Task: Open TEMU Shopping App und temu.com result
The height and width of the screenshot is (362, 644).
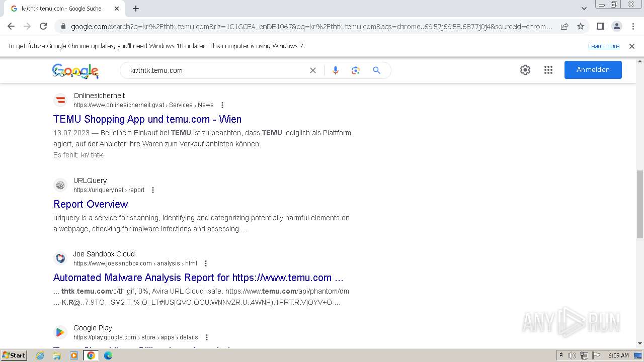Action: pos(147,119)
